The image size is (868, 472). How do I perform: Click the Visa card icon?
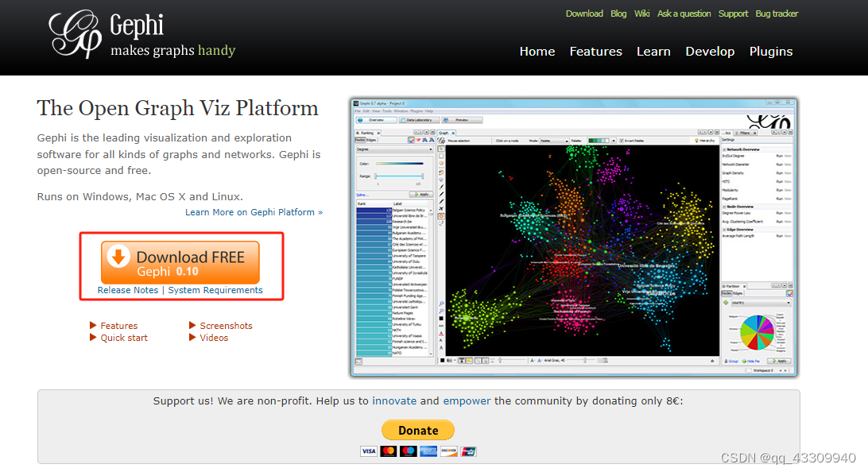coord(369,451)
